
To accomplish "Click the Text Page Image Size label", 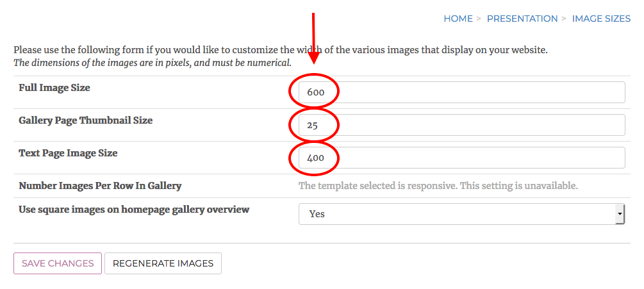I will 68,153.
